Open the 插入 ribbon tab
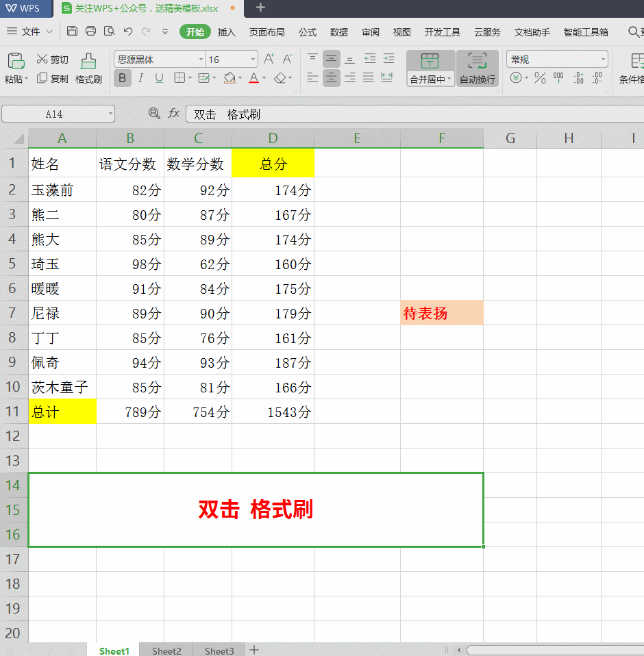 (x=225, y=31)
